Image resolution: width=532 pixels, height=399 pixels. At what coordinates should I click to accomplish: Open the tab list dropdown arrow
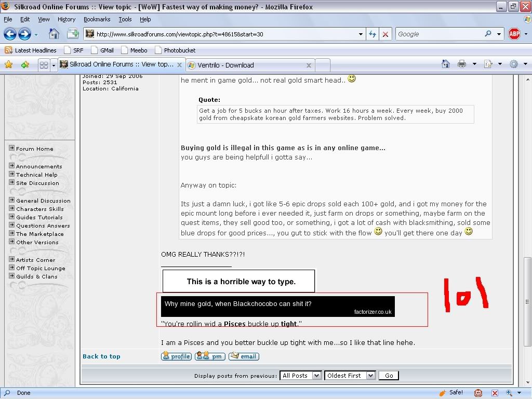[x=54, y=65]
